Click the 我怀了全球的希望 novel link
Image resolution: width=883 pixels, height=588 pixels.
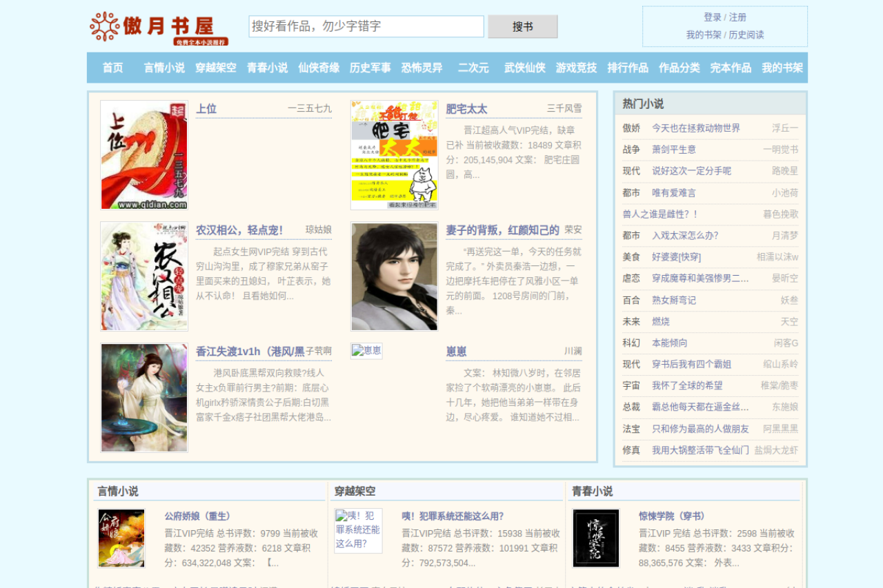tap(687, 386)
